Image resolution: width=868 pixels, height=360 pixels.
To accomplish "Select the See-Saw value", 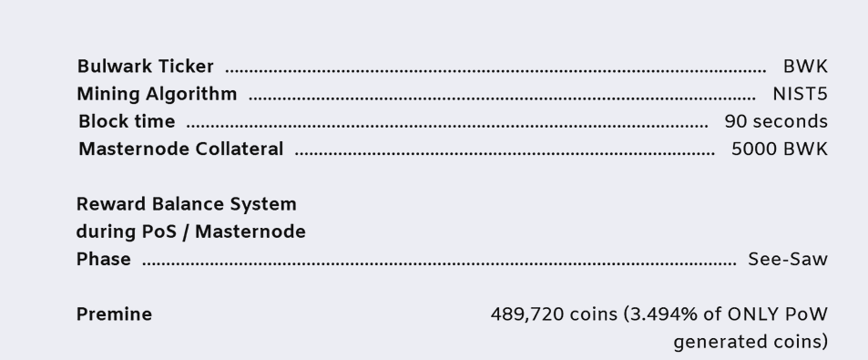I will click(x=788, y=259).
